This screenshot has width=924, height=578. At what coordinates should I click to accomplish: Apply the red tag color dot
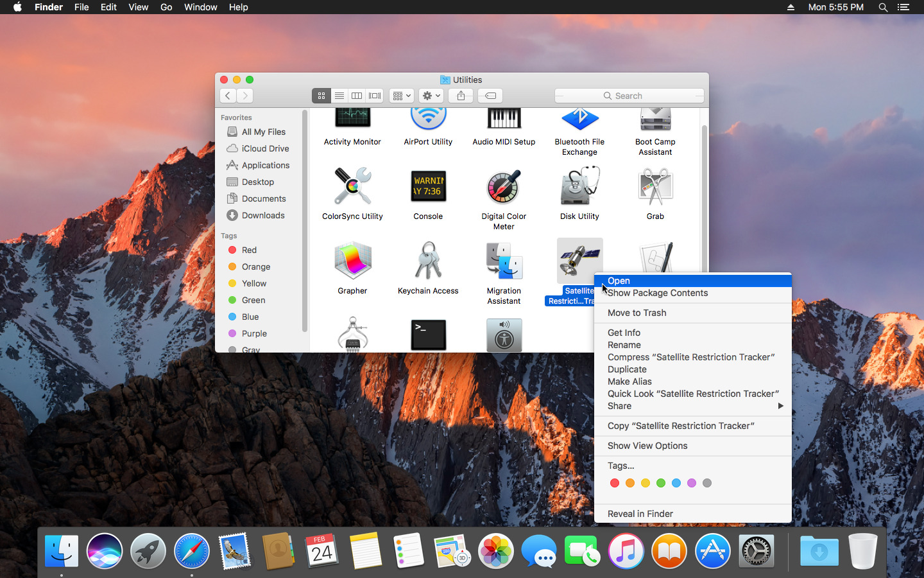615,483
